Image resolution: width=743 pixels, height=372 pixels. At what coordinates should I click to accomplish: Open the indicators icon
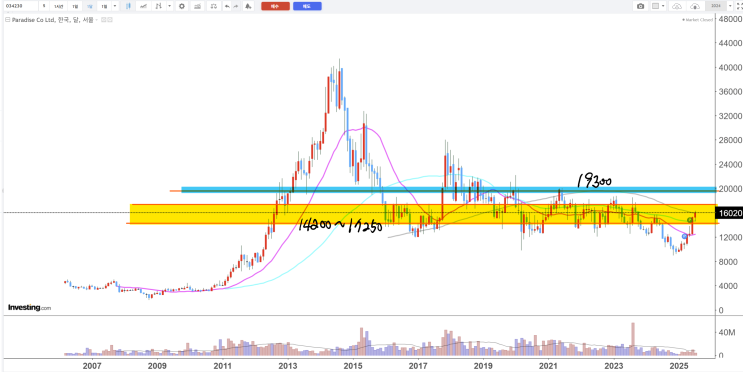click(x=159, y=6)
